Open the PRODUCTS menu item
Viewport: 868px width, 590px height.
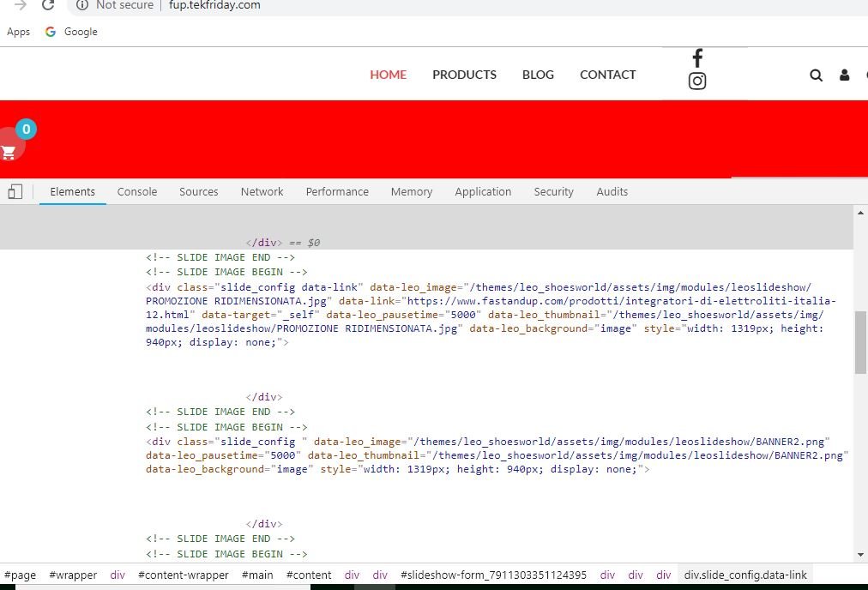[464, 75]
